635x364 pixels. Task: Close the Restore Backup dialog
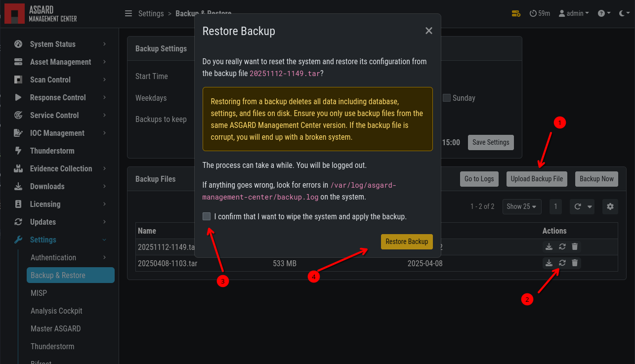click(x=429, y=31)
